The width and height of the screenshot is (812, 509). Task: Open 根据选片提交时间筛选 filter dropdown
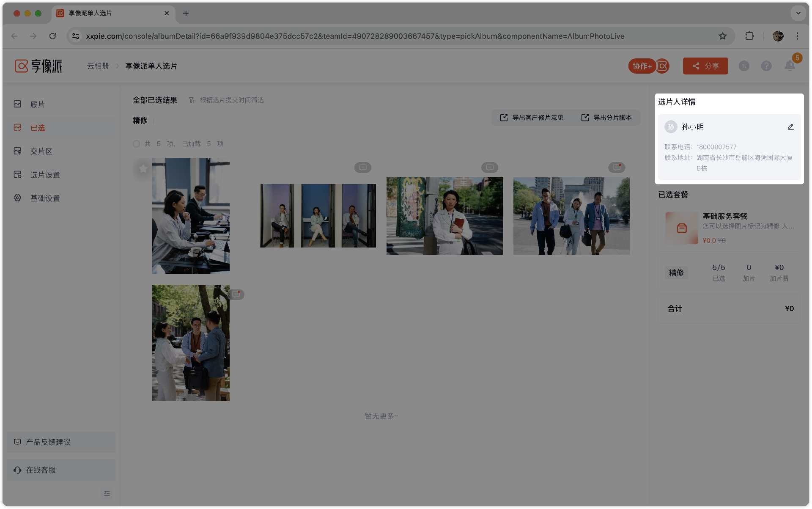point(231,100)
